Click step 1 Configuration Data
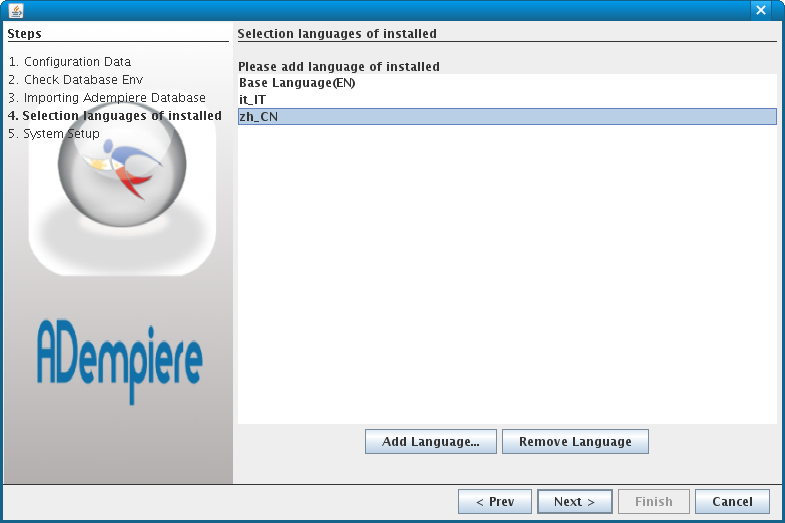Image resolution: width=785 pixels, height=523 pixels. [70, 62]
